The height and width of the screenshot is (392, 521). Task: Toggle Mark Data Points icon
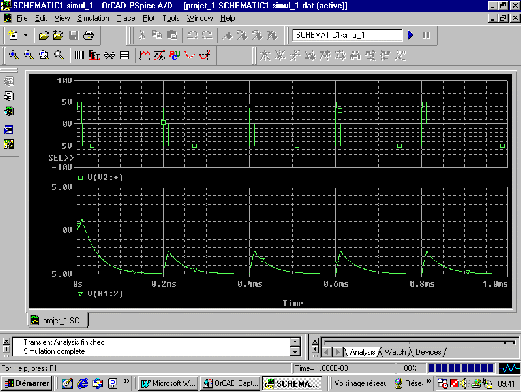(x=189, y=55)
